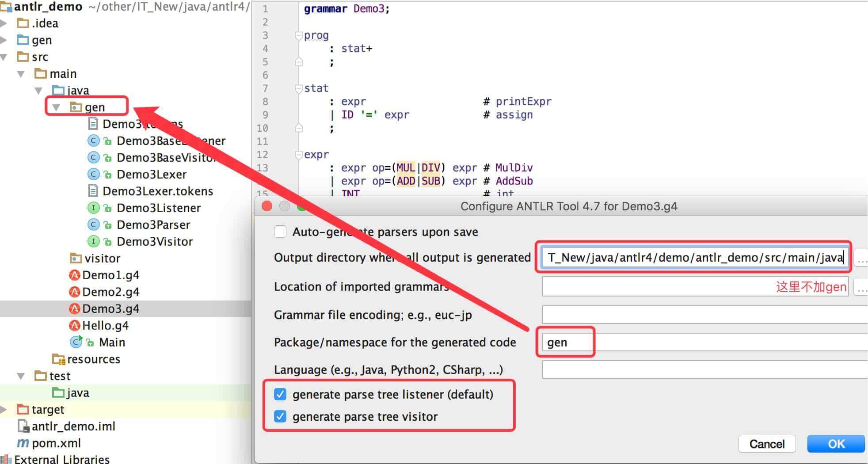
Task: Click the Demo3Visitor interface icon
Action: [x=93, y=242]
